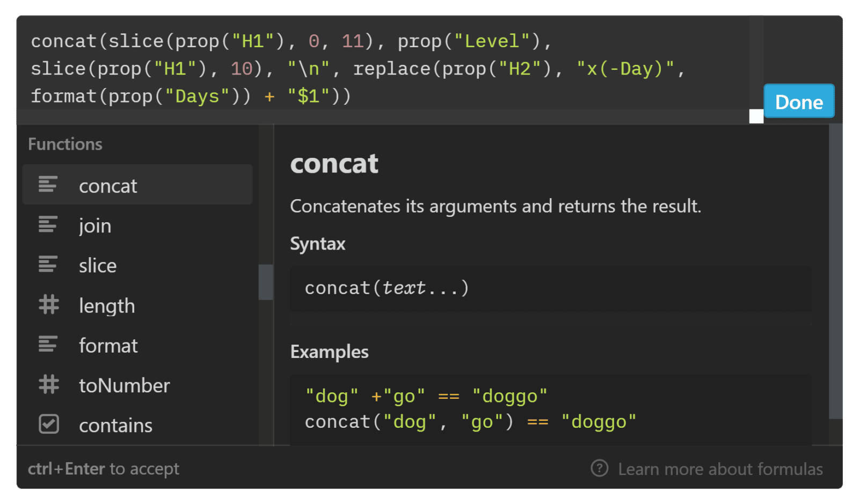Click the description panel scrollbar
Image resolution: width=859 pixels, height=504 pixels.
click(x=835, y=271)
